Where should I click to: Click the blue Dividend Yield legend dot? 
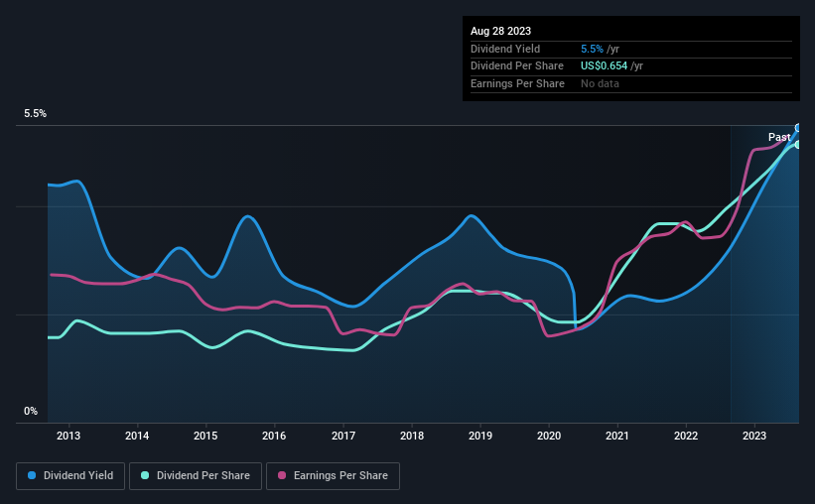pyautogui.click(x=32, y=475)
